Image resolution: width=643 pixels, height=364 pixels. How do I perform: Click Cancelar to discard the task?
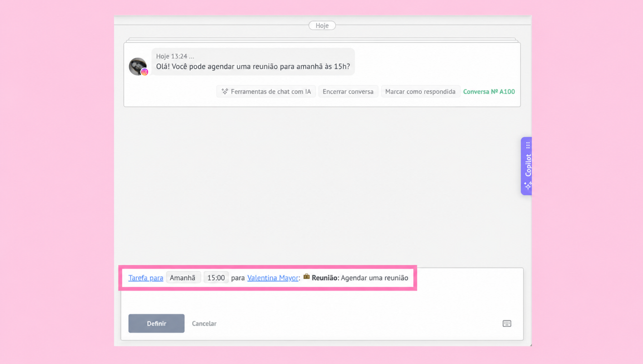click(x=204, y=324)
